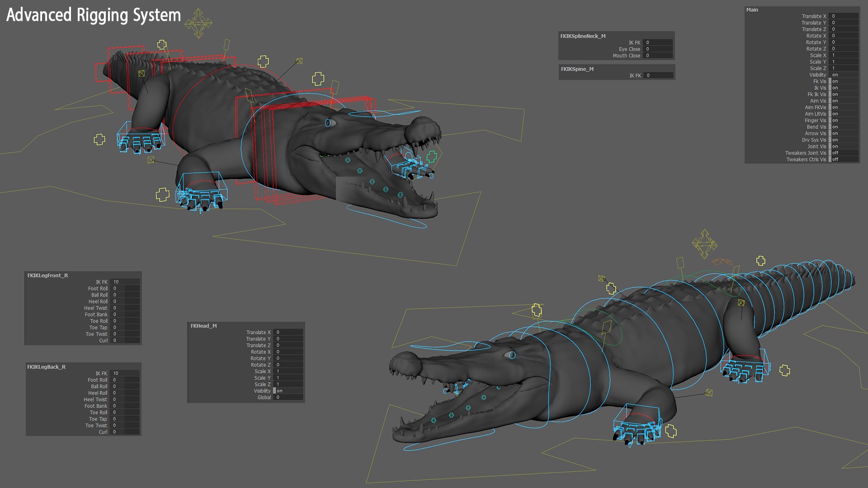Click Toe Tap field in FKIKLegBack_R

pos(125,419)
